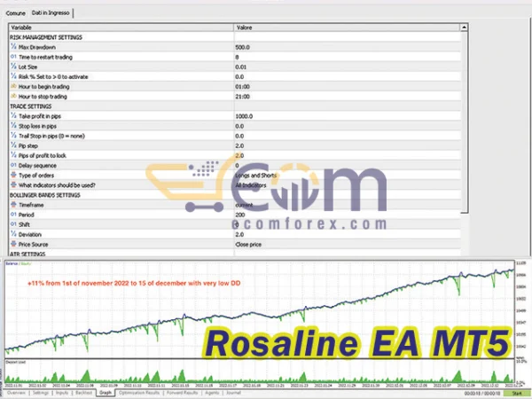Image resolution: width=532 pixels, height=399 pixels.
Task: Click the Hour to begin trading icon
Action: click(13, 86)
